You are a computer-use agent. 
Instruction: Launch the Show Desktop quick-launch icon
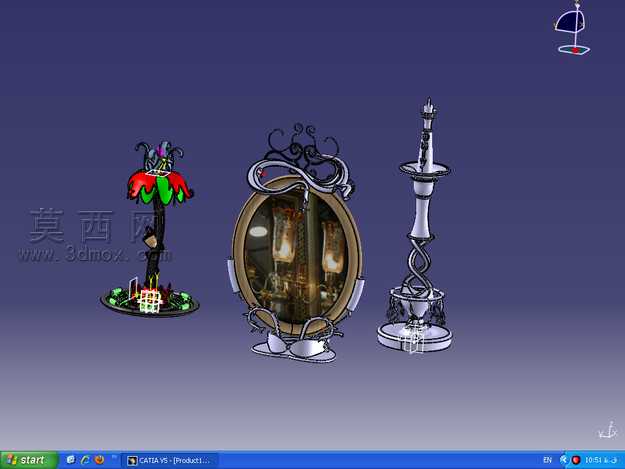pyautogui.click(x=71, y=460)
